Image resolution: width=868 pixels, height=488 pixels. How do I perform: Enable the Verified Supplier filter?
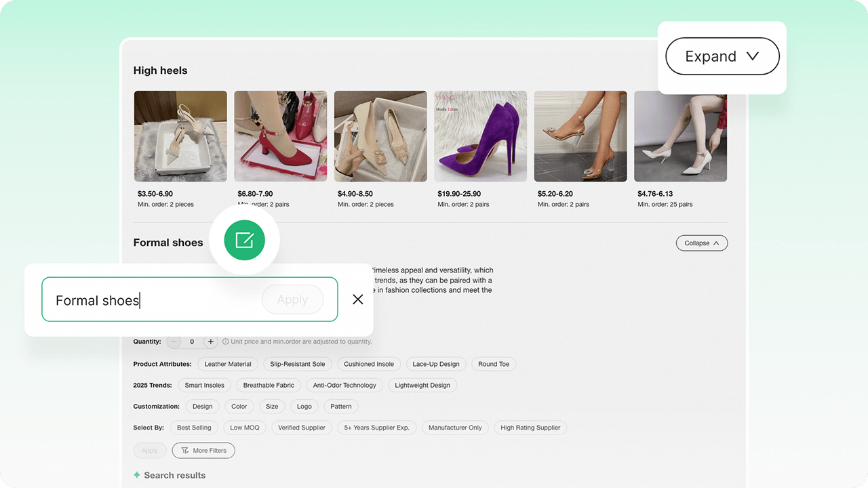(x=302, y=428)
